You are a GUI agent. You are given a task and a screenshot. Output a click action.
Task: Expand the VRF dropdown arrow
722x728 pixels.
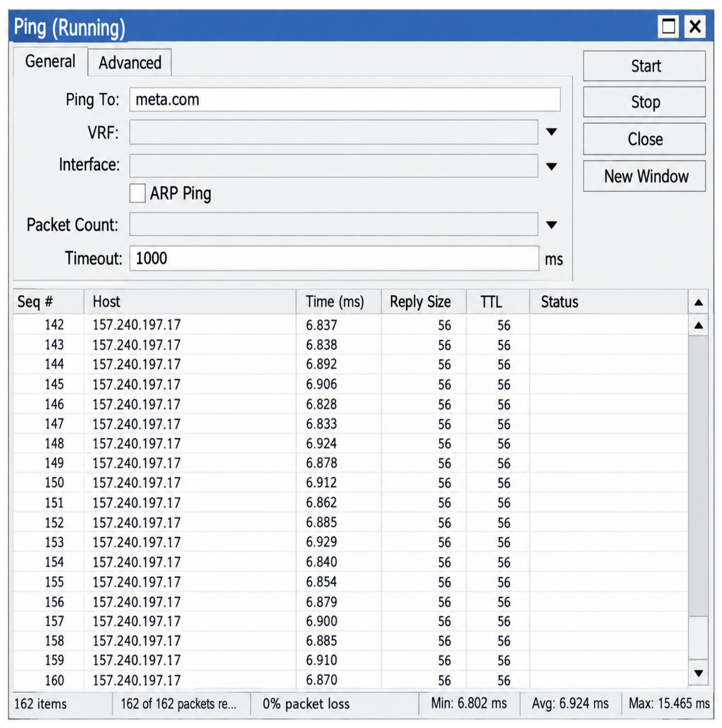click(x=551, y=132)
